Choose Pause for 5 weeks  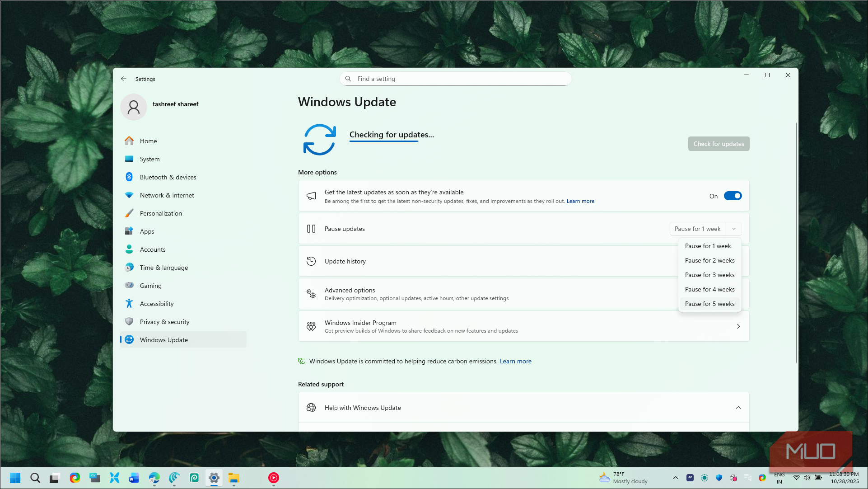[x=709, y=304]
